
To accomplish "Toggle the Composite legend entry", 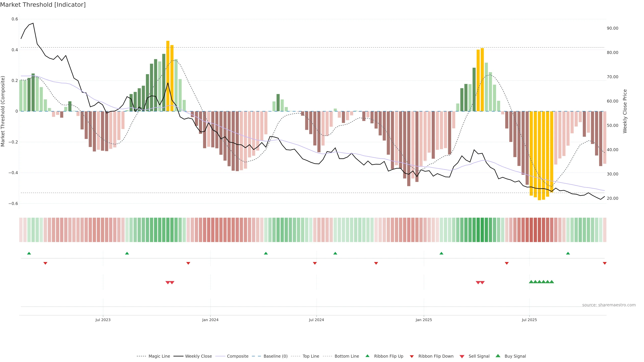I will [x=237, y=356].
